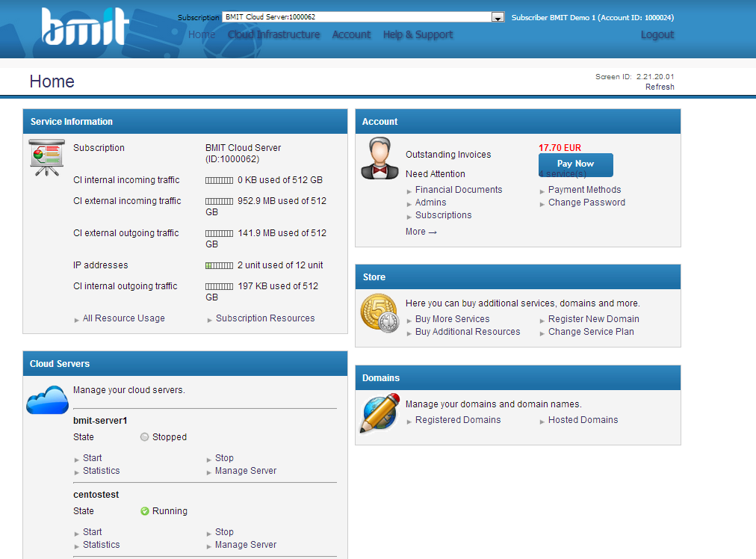Click the CI internal incoming traffic usage bar
This screenshot has height=559, width=756.
point(220,180)
